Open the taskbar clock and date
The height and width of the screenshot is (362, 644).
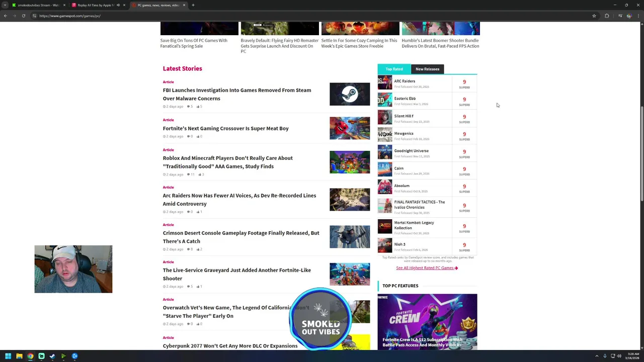[631, 356]
